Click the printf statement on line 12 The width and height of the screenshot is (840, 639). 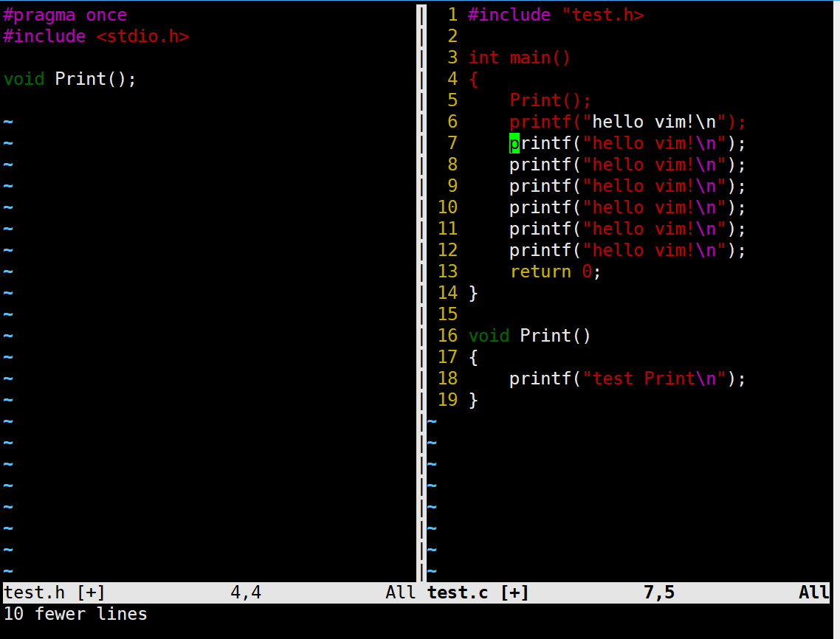pos(627,251)
